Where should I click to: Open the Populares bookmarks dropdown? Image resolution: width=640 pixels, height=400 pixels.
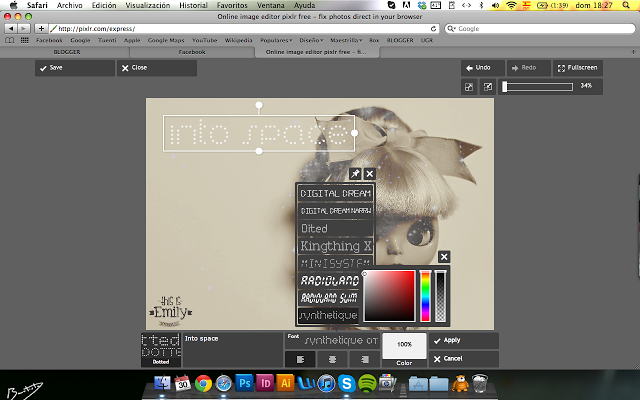point(275,40)
